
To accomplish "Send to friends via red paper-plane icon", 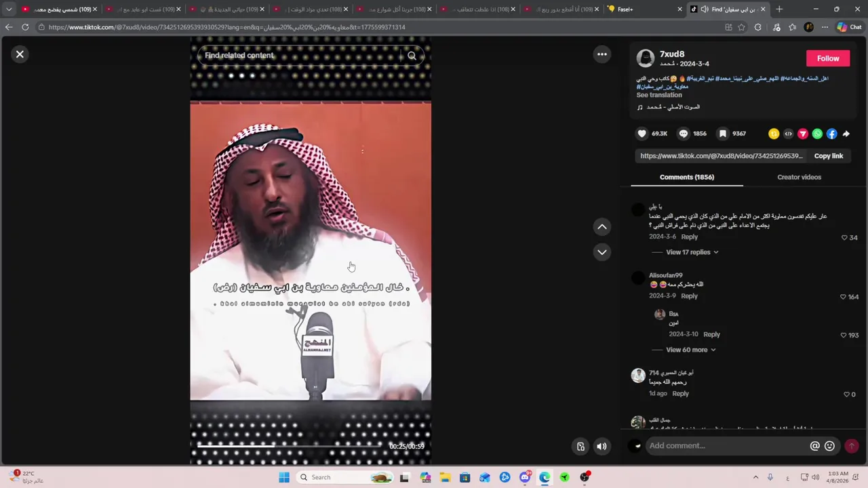I will pos(803,134).
